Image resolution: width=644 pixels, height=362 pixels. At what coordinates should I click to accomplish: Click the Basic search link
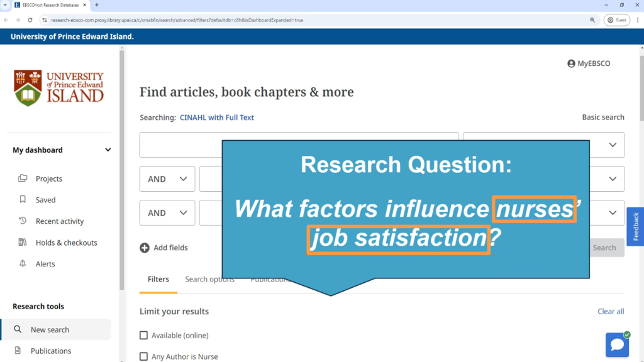[602, 118]
